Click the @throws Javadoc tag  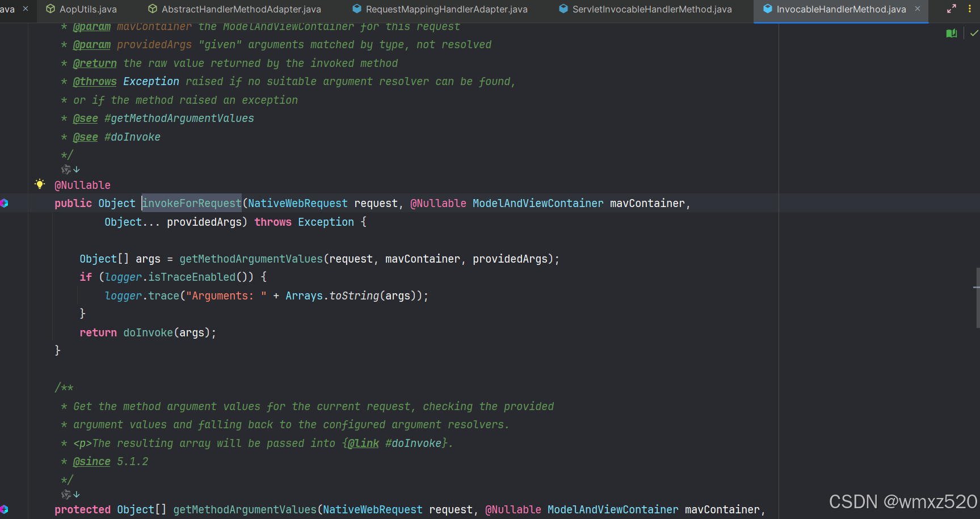tap(95, 82)
